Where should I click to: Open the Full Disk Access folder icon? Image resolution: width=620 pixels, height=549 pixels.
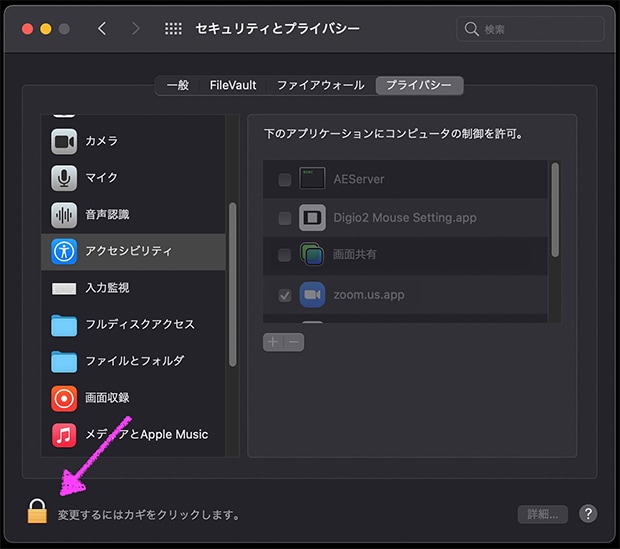64,325
